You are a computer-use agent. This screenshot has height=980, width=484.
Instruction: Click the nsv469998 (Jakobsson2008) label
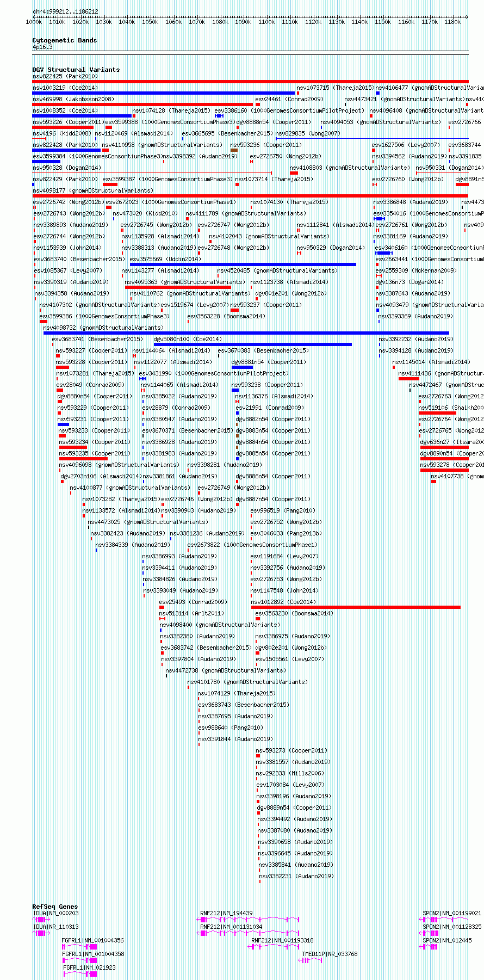tap(73, 100)
